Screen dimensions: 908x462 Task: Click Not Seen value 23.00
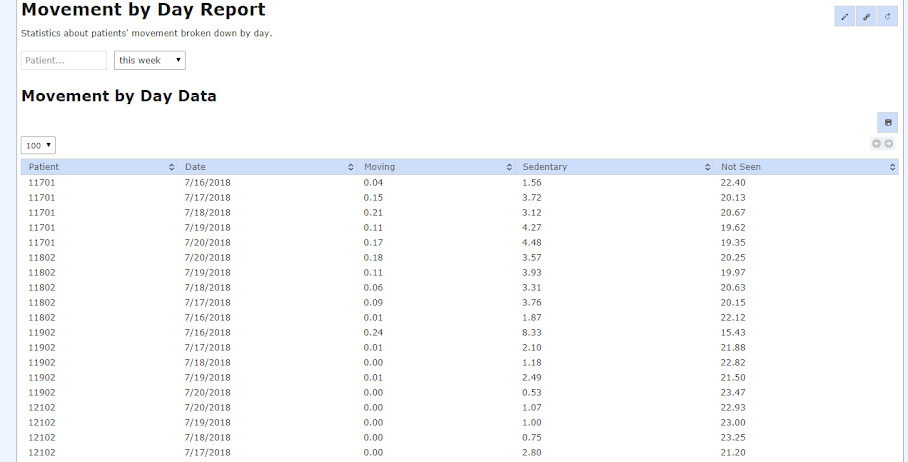pyautogui.click(x=733, y=423)
